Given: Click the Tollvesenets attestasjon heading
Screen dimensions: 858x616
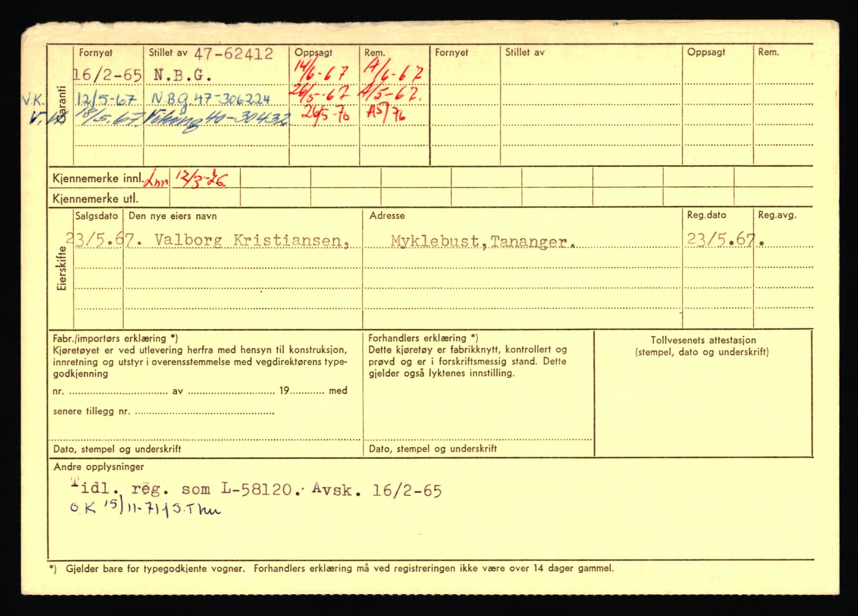Looking at the screenshot, I should pos(703,340).
